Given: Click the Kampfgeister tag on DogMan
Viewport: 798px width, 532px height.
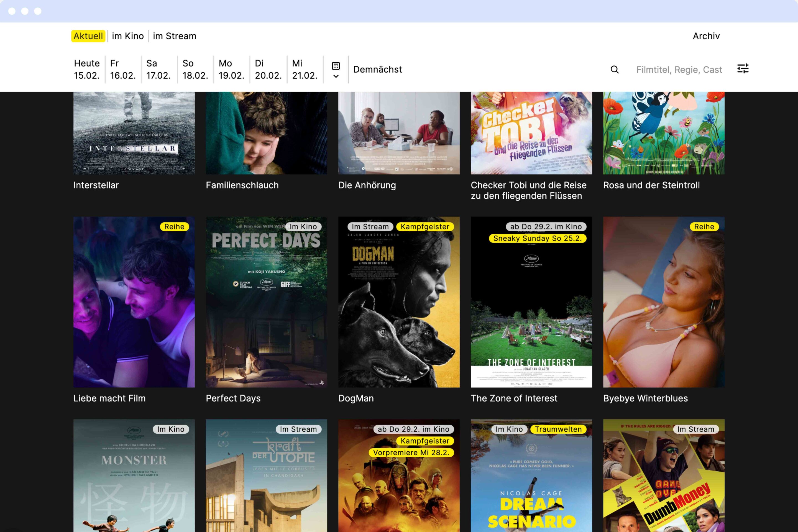Looking at the screenshot, I should [425, 227].
